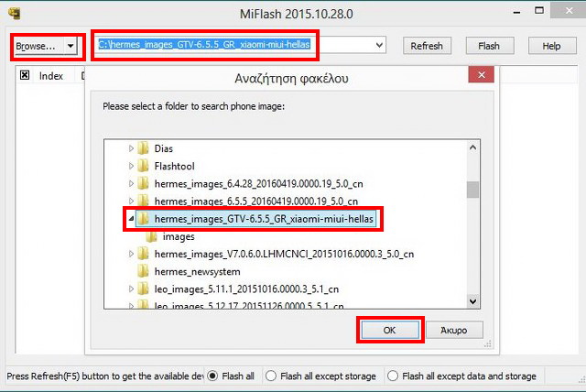Image resolution: width=586 pixels, height=392 pixels.
Task: Click folder icon of hermes_images_V7.0.6.0.LHMCNCI
Action: point(143,254)
